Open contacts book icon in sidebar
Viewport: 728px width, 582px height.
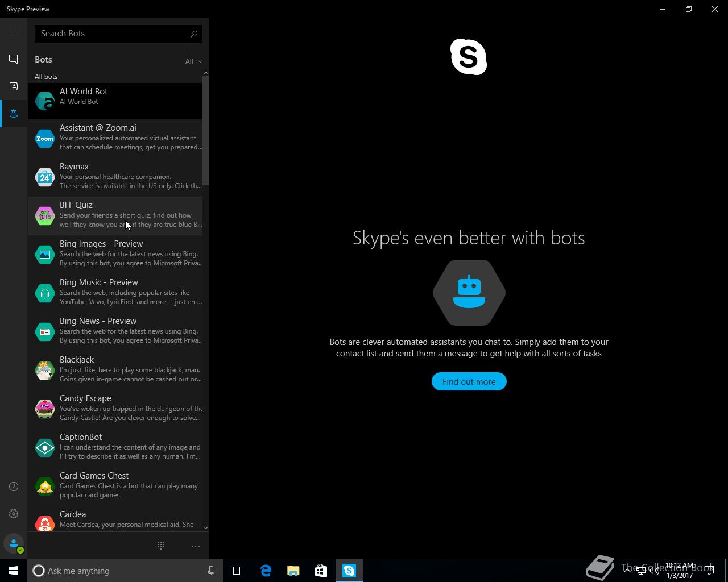tap(13, 86)
